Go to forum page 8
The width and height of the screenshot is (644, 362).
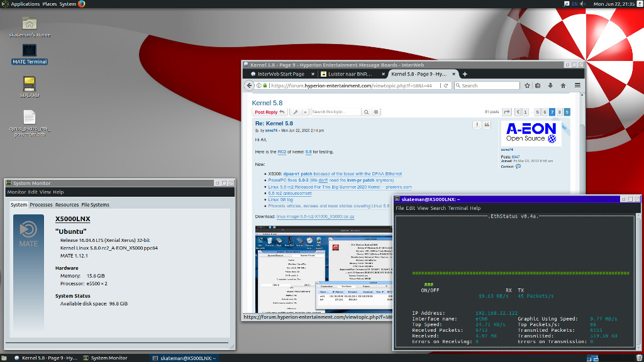coord(559,112)
